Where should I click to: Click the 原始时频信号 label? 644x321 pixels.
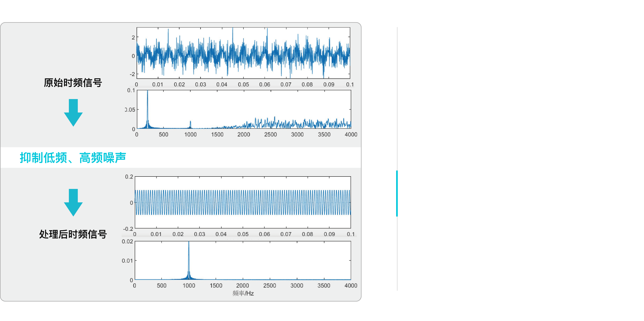click(x=73, y=83)
